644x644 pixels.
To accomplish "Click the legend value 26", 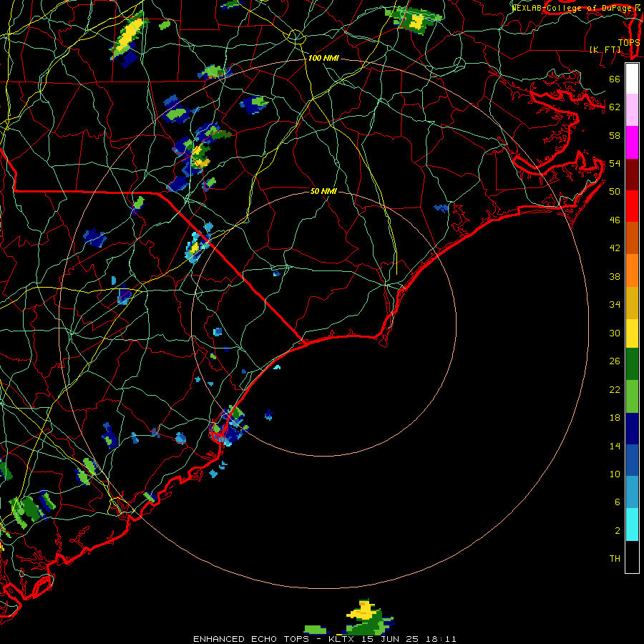I will [615, 361].
